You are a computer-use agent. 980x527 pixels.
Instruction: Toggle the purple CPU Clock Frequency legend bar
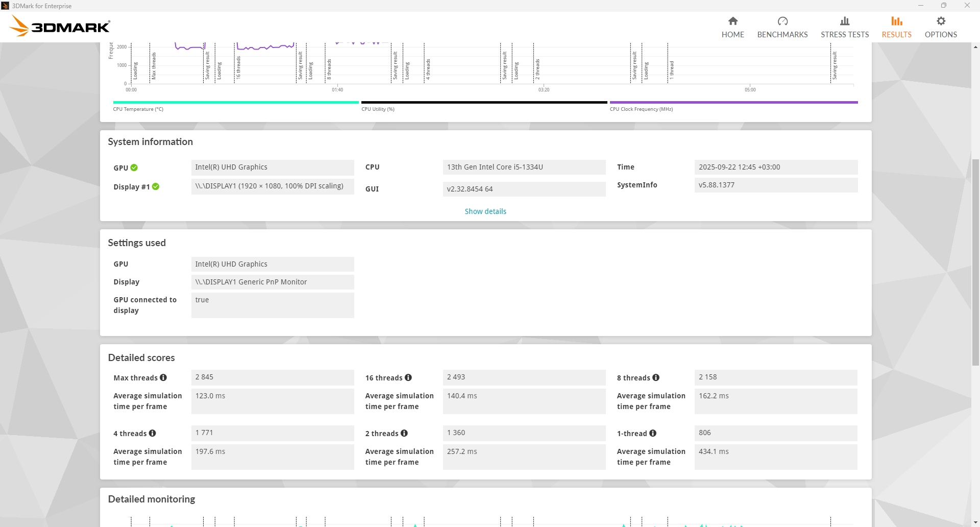click(x=733, y=102)
